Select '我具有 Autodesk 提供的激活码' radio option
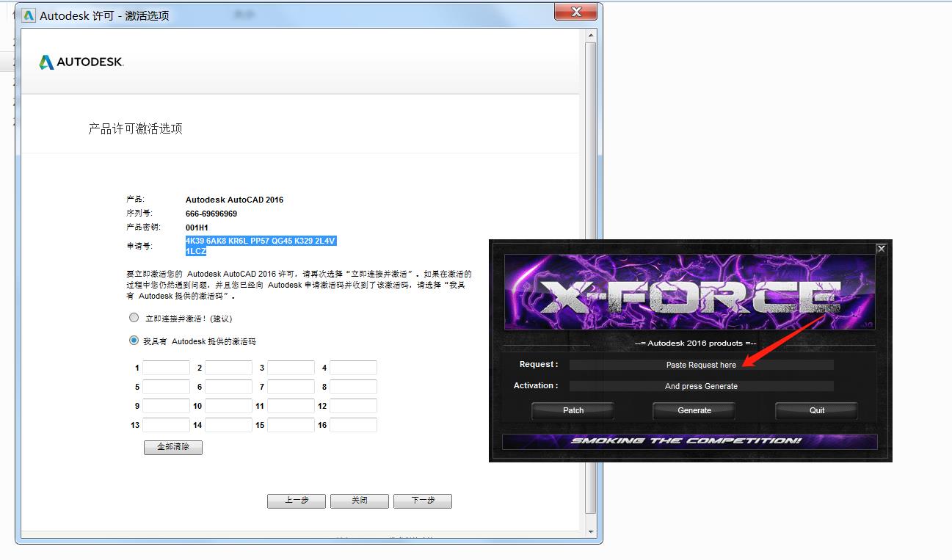Image resolution: width=952 pixels, height=560 pixels. (134, 341)
